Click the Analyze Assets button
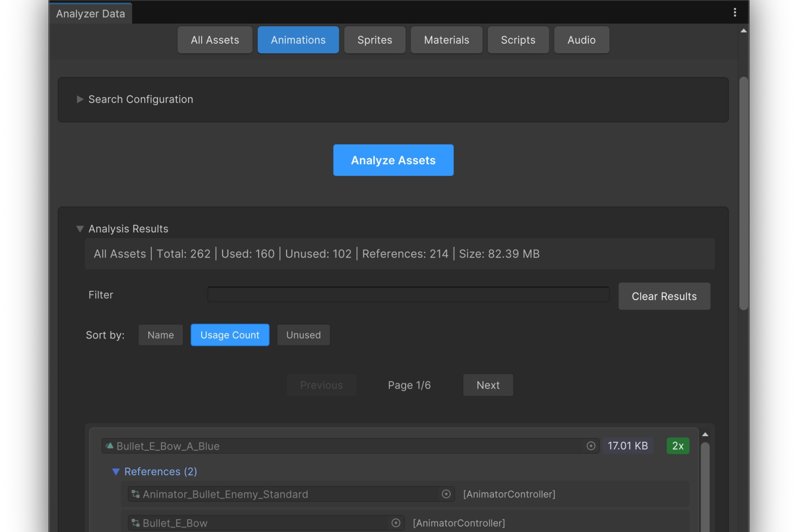798x532 pixels. click(x=393, y=160)
